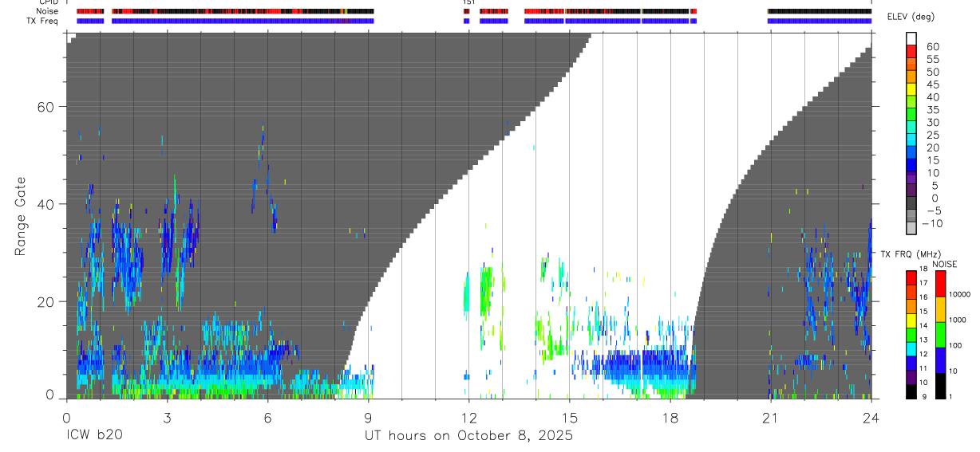Viewport: 980px width, 452px height.
Task: Select hour tick label '24' on UT axis
Action: [x=871, y=417]
